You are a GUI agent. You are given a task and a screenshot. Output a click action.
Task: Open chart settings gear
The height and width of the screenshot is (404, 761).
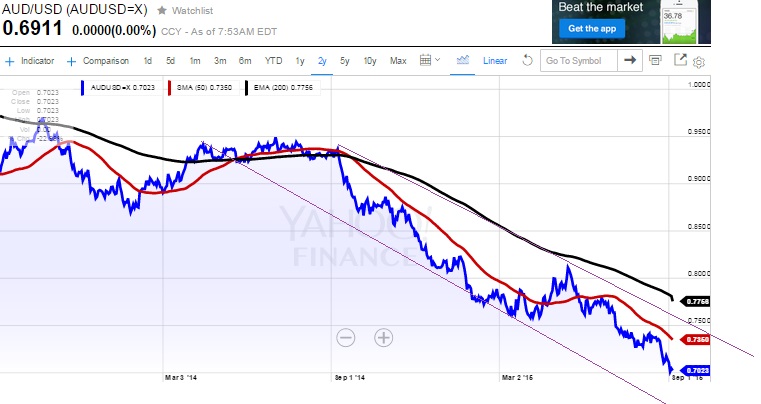click(x=700, y=61)
